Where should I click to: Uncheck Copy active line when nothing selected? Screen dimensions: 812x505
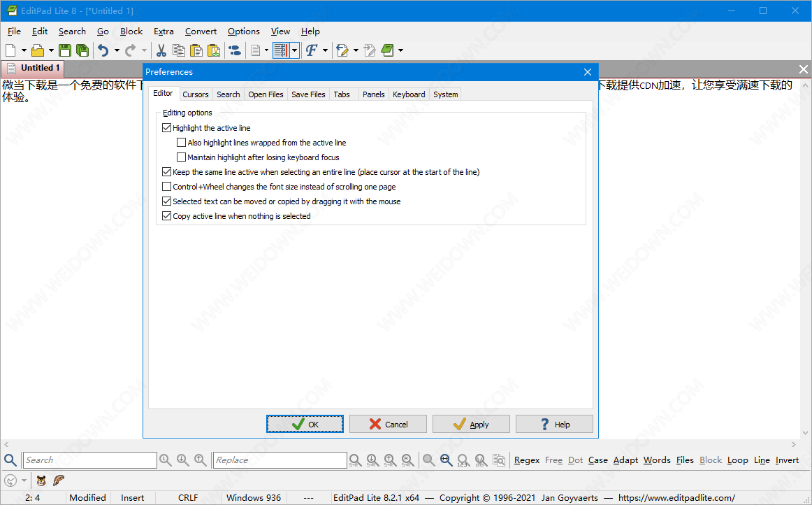point(167,215)
